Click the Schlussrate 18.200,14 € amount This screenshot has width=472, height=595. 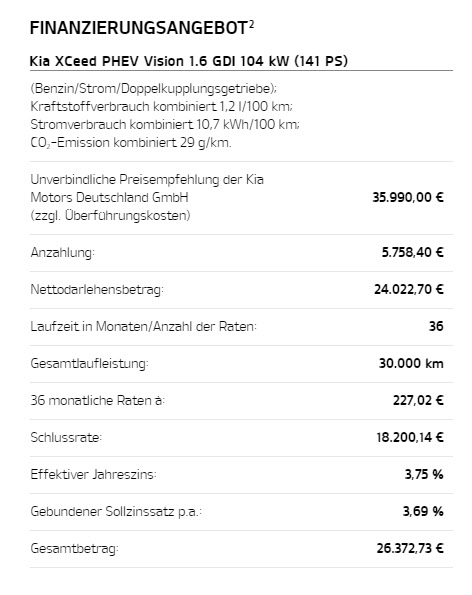point(410,437)
